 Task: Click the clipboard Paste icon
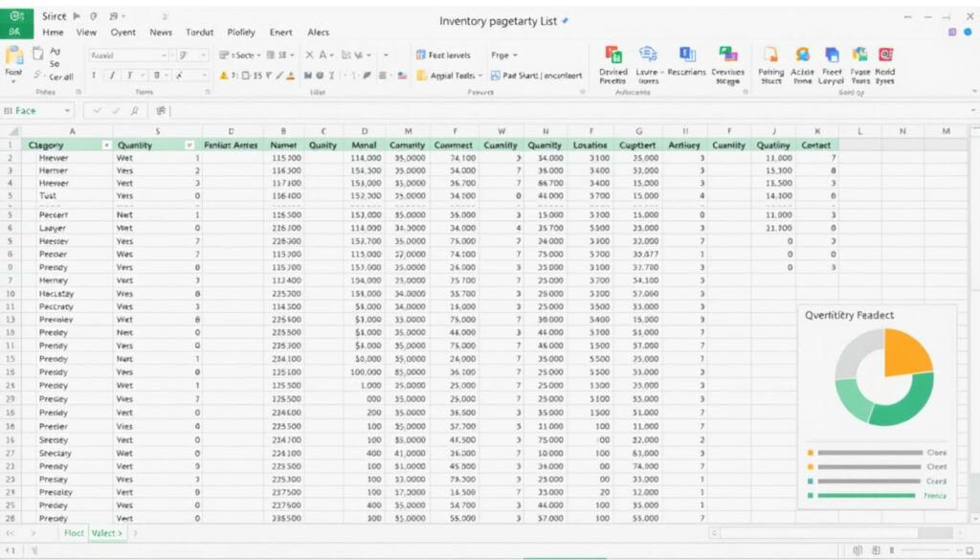click(13, 56)
